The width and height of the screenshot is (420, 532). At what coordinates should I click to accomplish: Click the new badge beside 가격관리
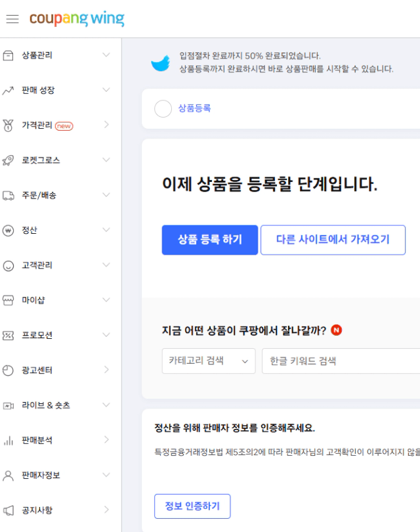click(x=64, y=126)
